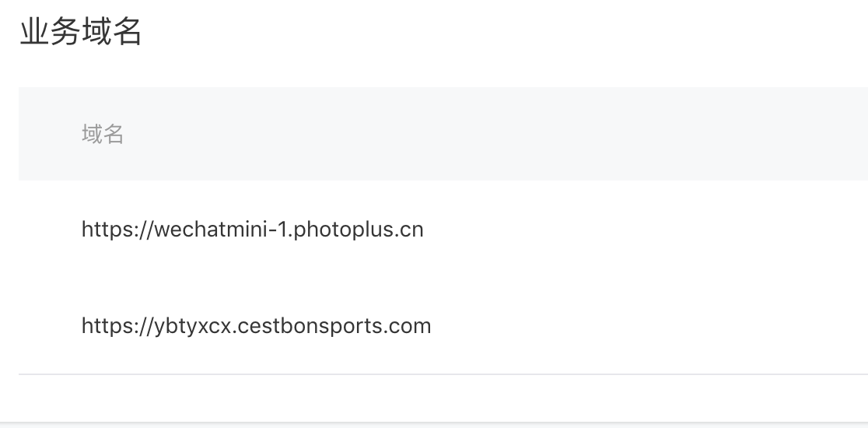The width and height of the screenshot is (868, 428).
Task: Click the gray table header bar
Action: point(443,133)
